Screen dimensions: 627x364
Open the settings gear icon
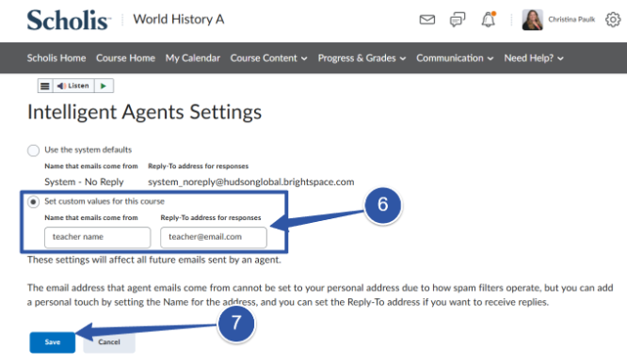(x=613, y=19)
